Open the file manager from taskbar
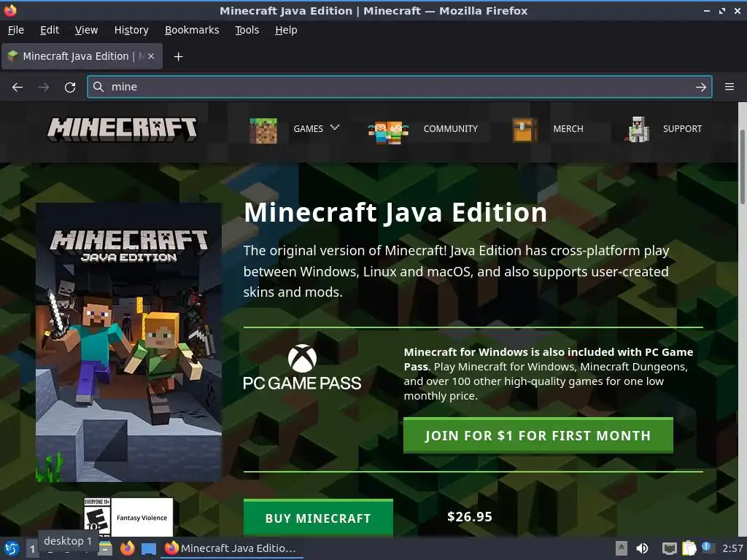The height and width of the screenshot is (560, 747). pyautogui.click(x=105, y=548)
